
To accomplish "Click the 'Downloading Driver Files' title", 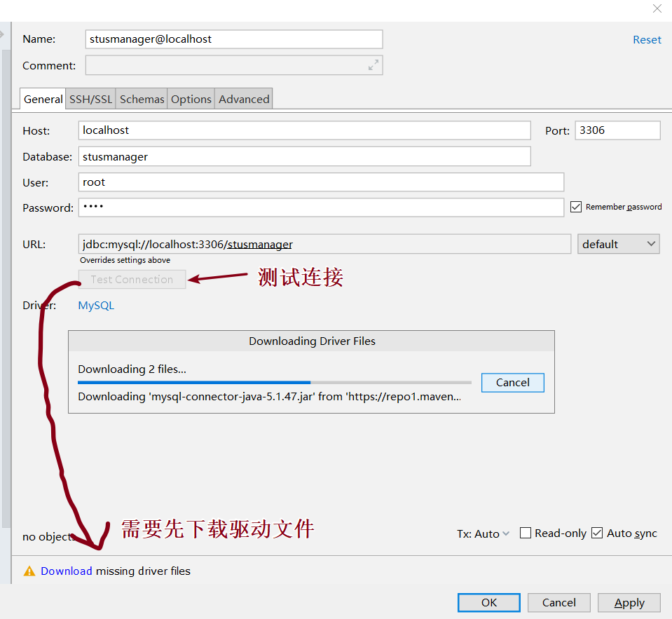I will coord(312,341).
